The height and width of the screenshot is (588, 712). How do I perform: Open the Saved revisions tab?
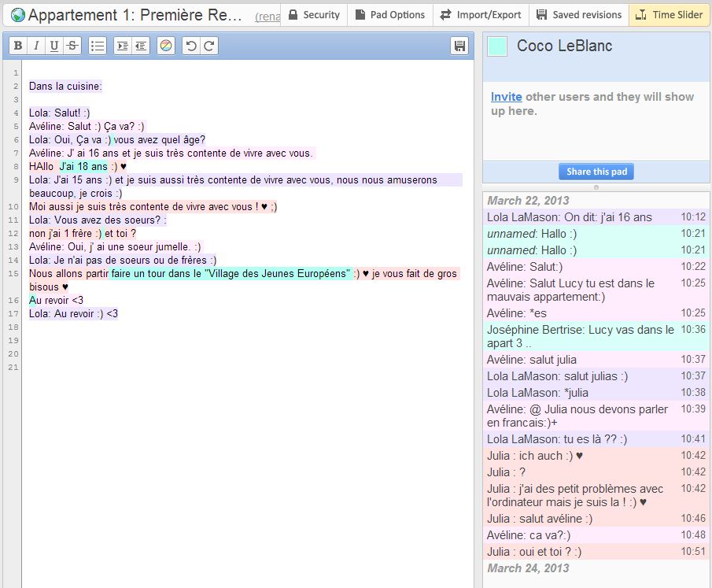click(x=579, y=15)
